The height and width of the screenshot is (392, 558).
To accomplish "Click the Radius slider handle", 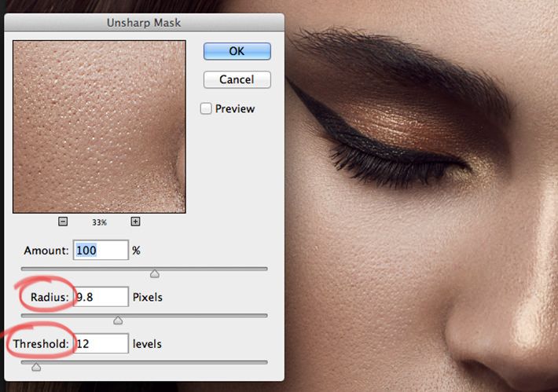I will 118,321.
